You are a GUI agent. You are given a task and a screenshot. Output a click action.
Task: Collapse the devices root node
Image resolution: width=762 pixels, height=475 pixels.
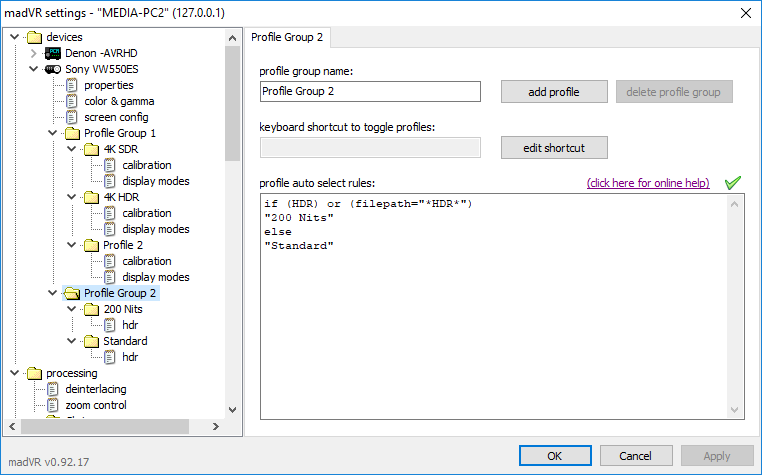[15, 37]
